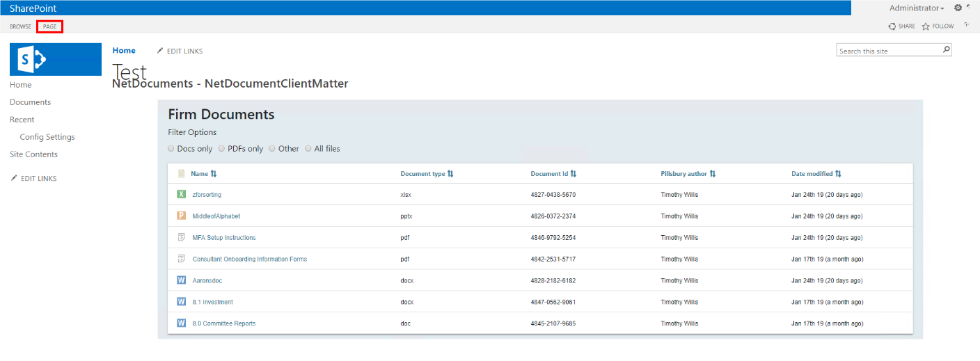Viewport: 980px width, 361px height.
Task: Sort by Pillsbury author column arrows
Action: pos(712,174)
